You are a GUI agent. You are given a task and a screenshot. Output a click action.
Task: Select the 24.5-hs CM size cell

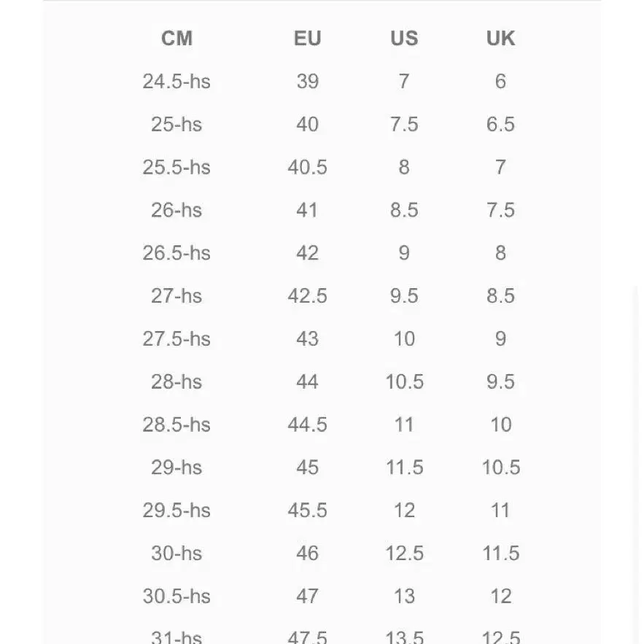click(x=176, y=82)
